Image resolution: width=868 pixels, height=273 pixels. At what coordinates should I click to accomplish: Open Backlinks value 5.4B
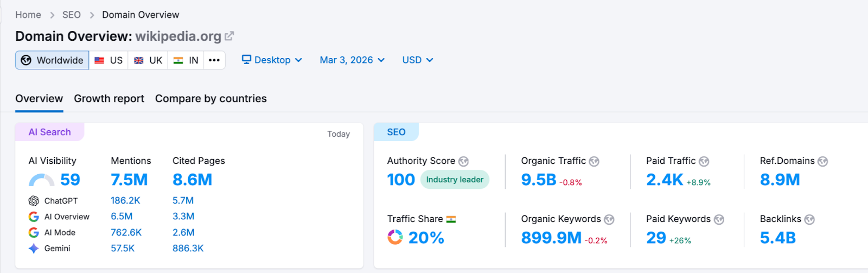[x=778, y=238]
